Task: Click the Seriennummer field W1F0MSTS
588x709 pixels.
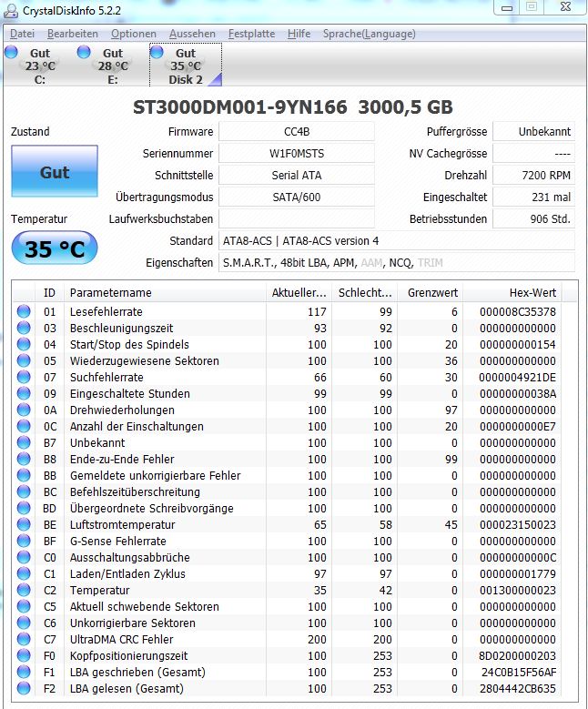Action: pos(297,153)
